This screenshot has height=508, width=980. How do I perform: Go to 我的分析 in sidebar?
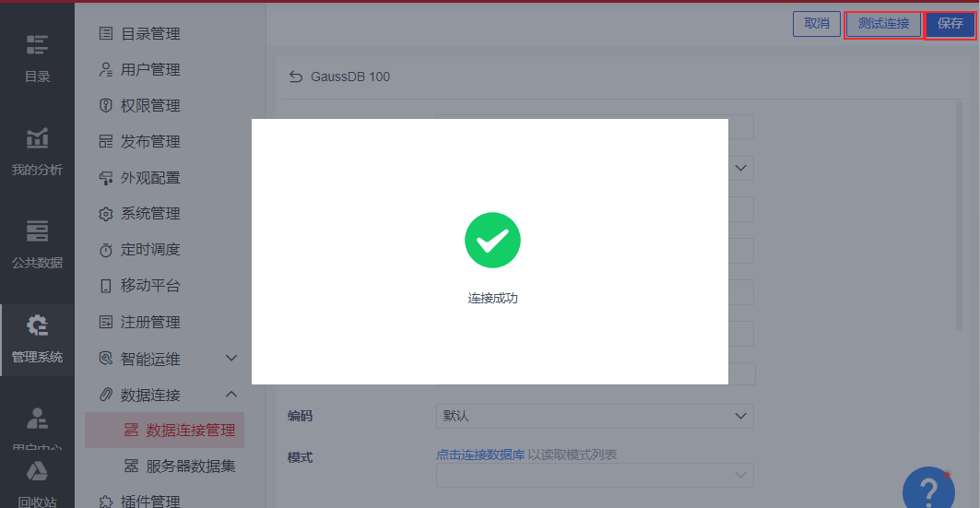pyautogui.click(x=37, y=151)
